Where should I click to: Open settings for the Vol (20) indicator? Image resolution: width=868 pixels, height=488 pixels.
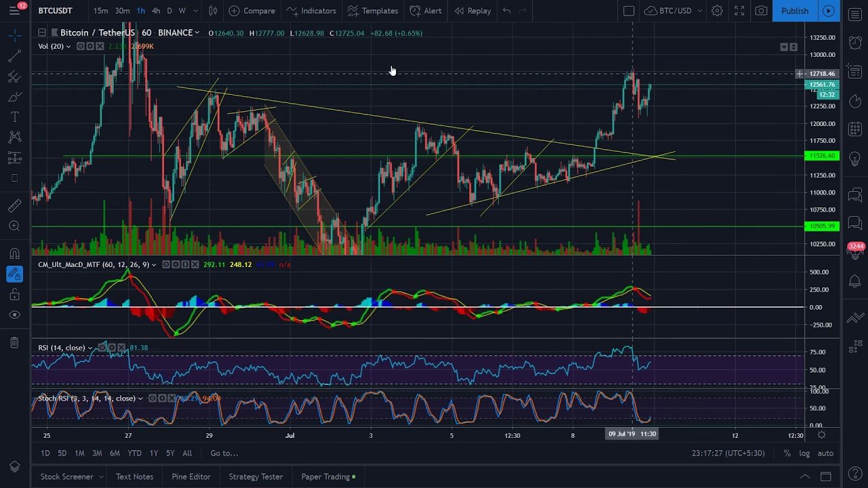click(90, 46)
